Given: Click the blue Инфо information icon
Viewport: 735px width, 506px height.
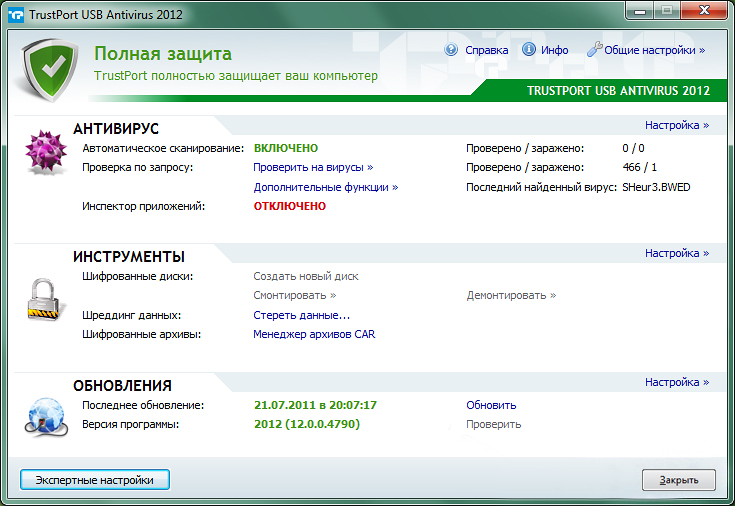Looking at the screenshot, I should (x=529, y=49).
